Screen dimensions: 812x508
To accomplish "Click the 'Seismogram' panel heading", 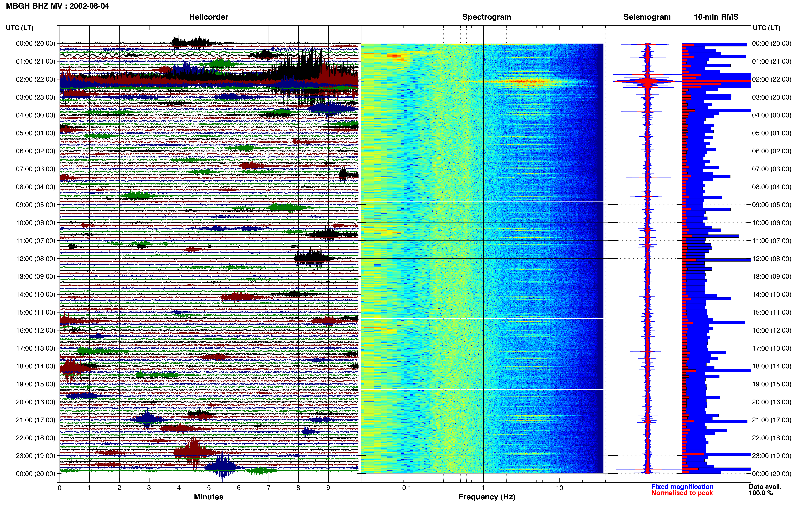I will coord(647,17).
